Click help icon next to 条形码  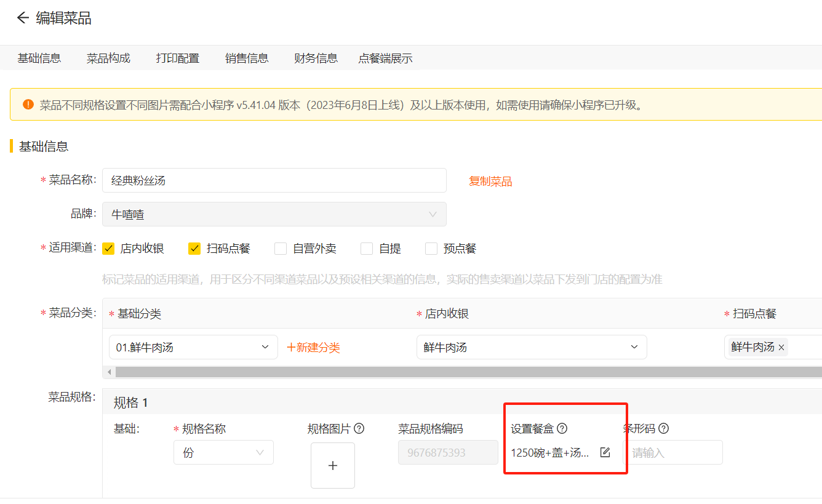point(663,428)
